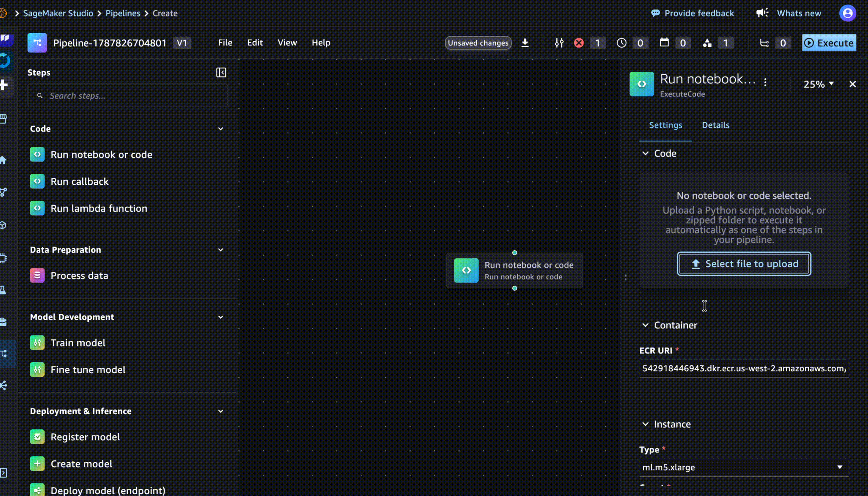
Task: Click the pipelines icon in left navigation
Action: point(4,353)
